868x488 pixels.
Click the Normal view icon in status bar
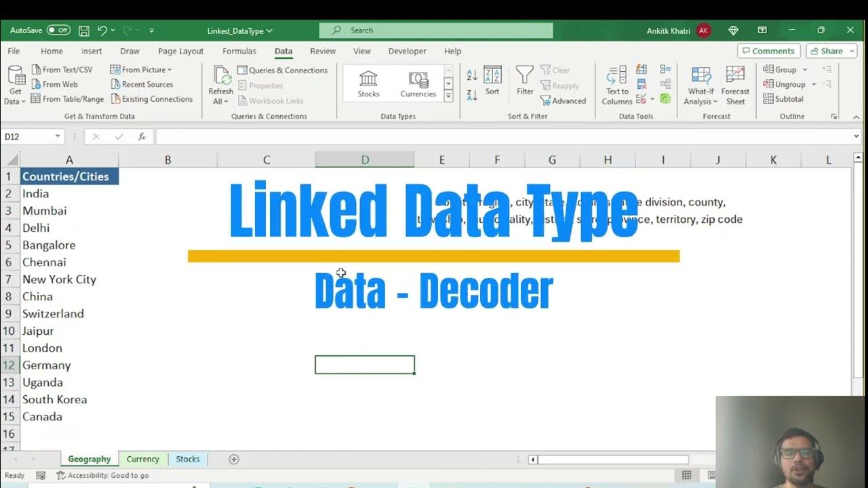click(x=687, y=475)
